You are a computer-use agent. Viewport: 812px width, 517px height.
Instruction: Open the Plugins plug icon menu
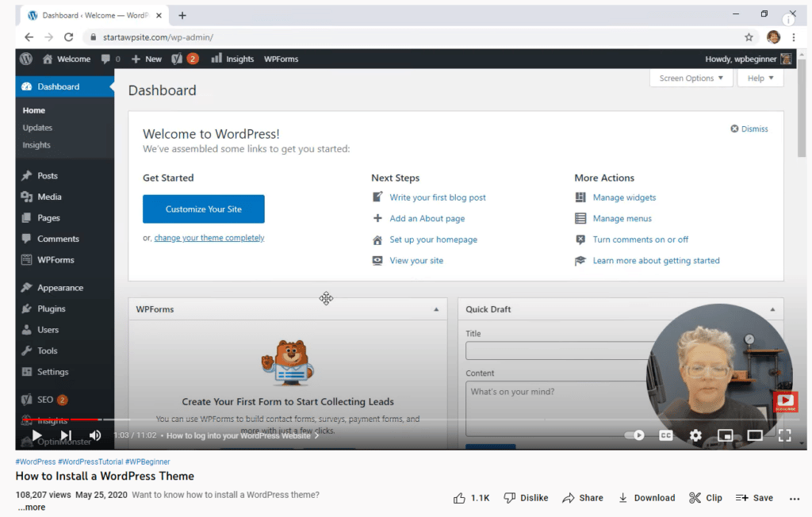point(26,308)
